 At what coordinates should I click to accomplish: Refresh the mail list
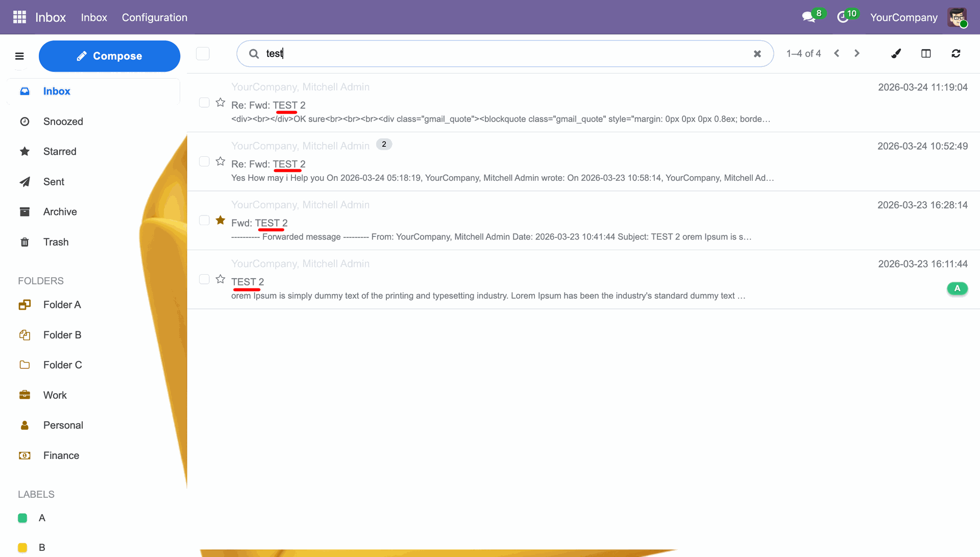coord(956,54)
